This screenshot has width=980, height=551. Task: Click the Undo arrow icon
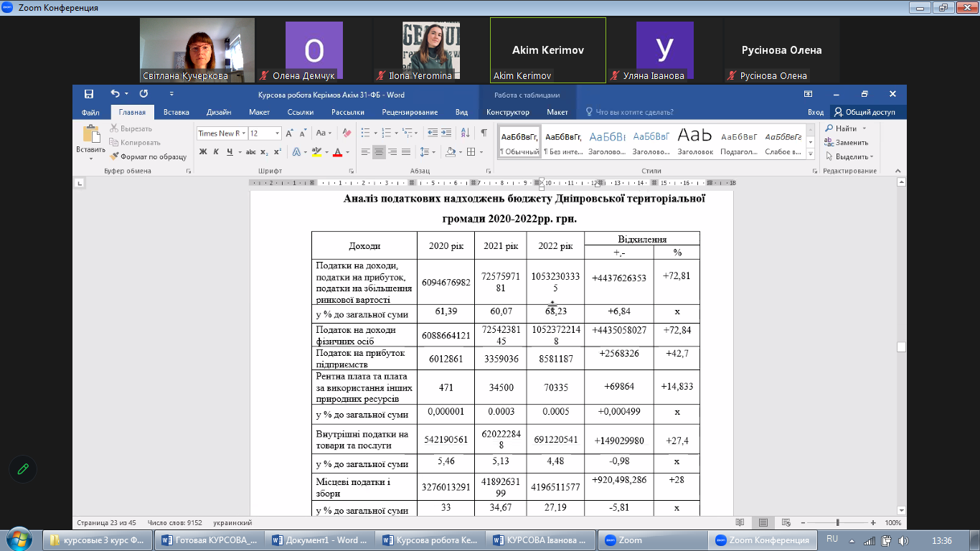[115, 94]
